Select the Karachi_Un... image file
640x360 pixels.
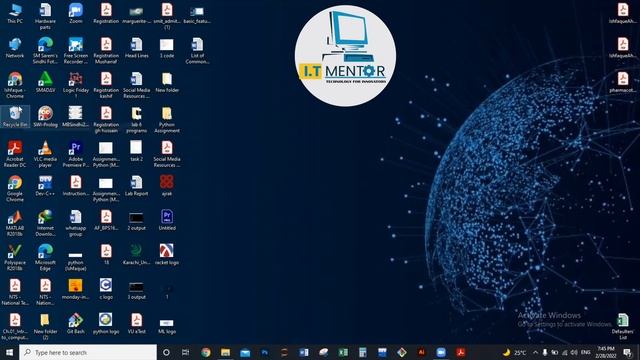(x=137, y=255)
